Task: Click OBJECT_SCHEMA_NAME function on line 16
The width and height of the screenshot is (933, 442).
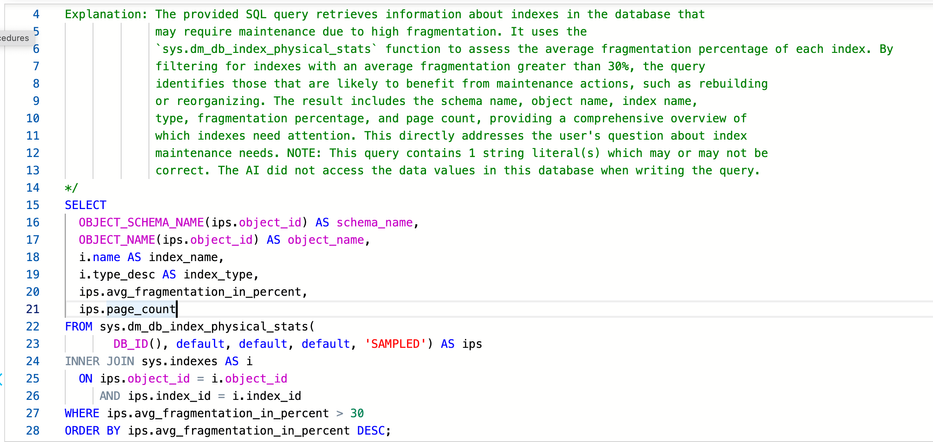Action: (x=142, y=222)
